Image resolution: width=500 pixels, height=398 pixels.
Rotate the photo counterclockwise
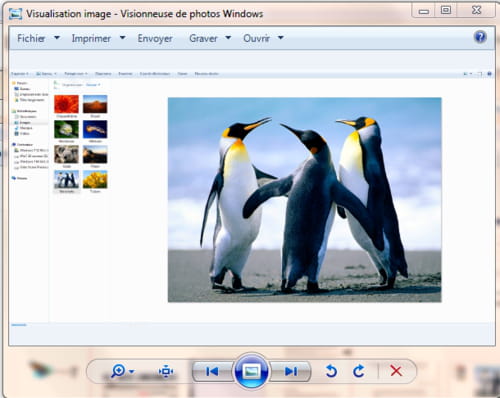[331, 371]
